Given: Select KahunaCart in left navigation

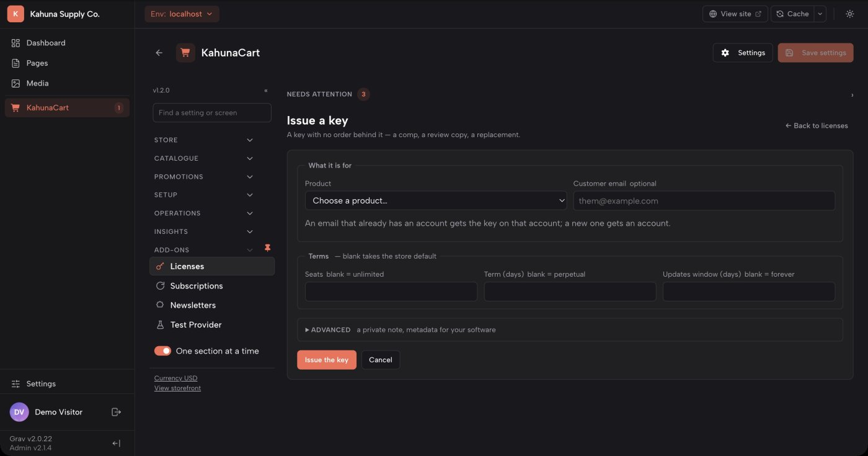Looking at the screenshot, I should (x=67, y=108).
